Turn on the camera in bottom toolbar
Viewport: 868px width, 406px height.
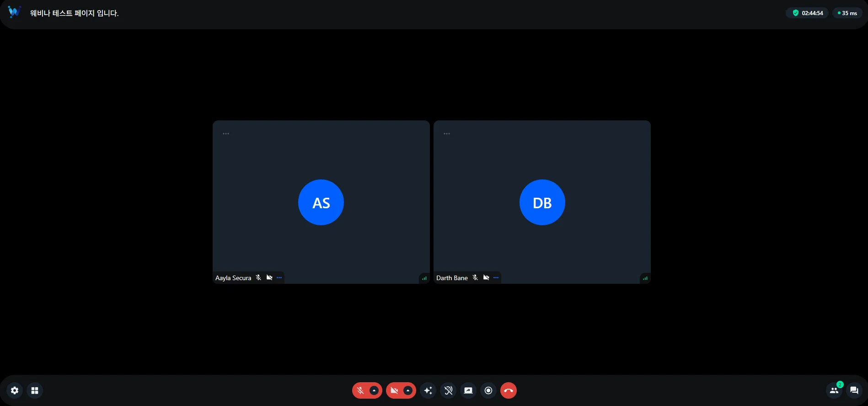(394, 390)
